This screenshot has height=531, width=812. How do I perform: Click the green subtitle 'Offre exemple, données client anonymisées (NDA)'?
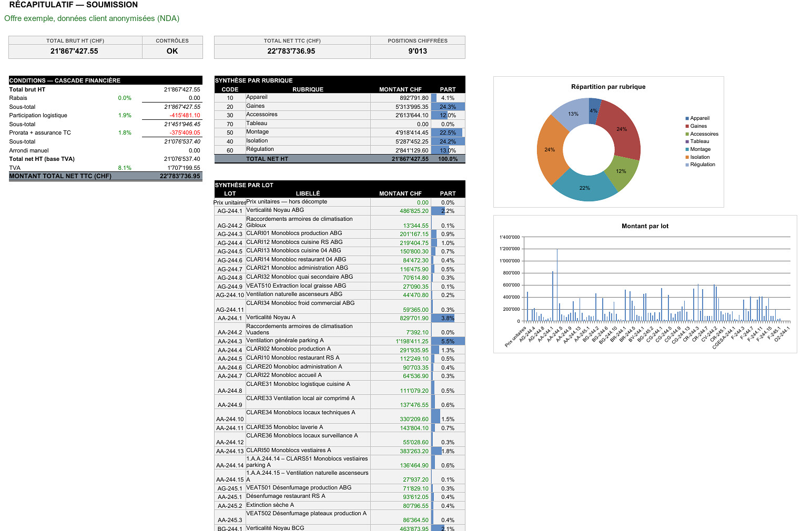tap(92, 18)
